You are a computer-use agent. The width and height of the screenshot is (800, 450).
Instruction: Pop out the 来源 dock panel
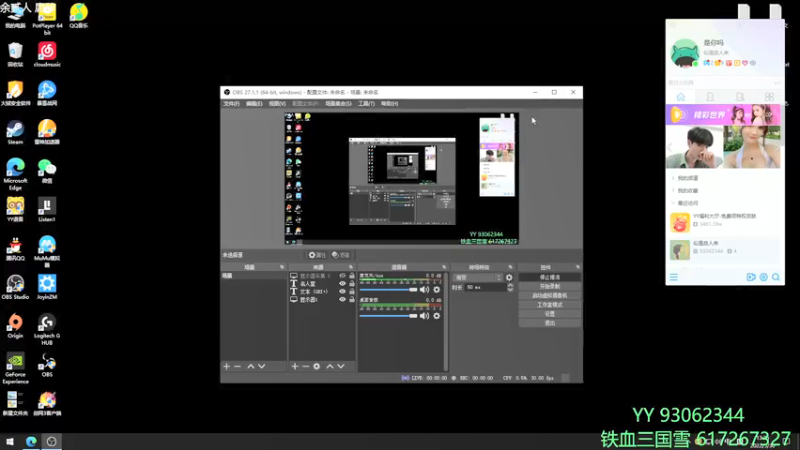pos(351,267)
